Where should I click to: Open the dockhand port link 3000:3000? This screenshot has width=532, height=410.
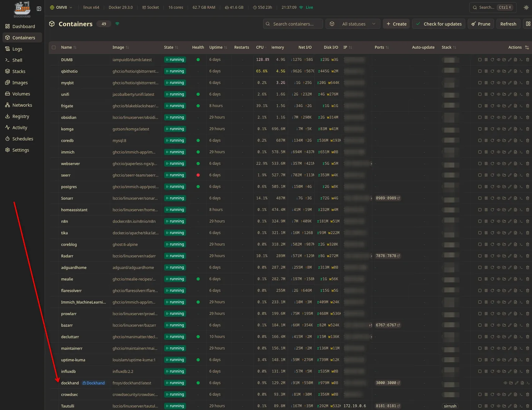click(x=388, y=383)
